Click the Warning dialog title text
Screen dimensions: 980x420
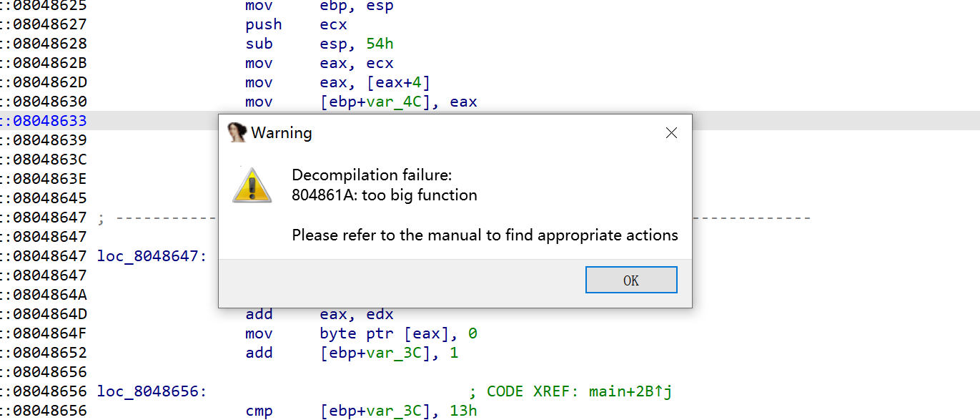282,133
